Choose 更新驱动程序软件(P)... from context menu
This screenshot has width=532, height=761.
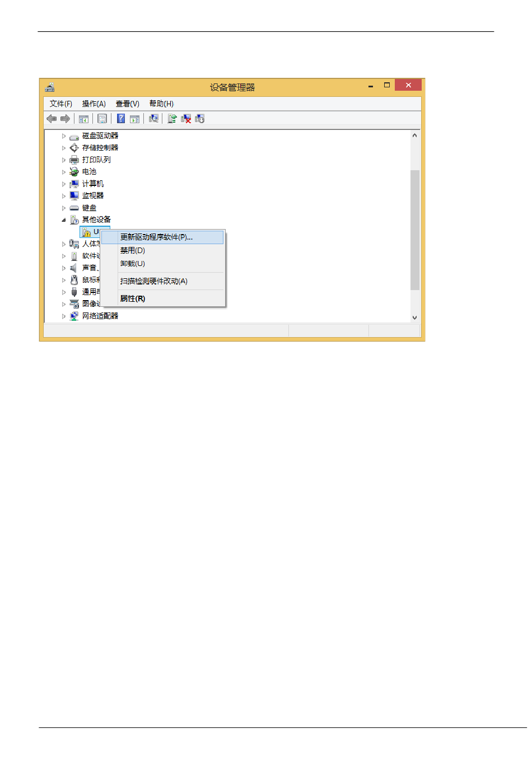pyautogui.click(x=162, y=237)
